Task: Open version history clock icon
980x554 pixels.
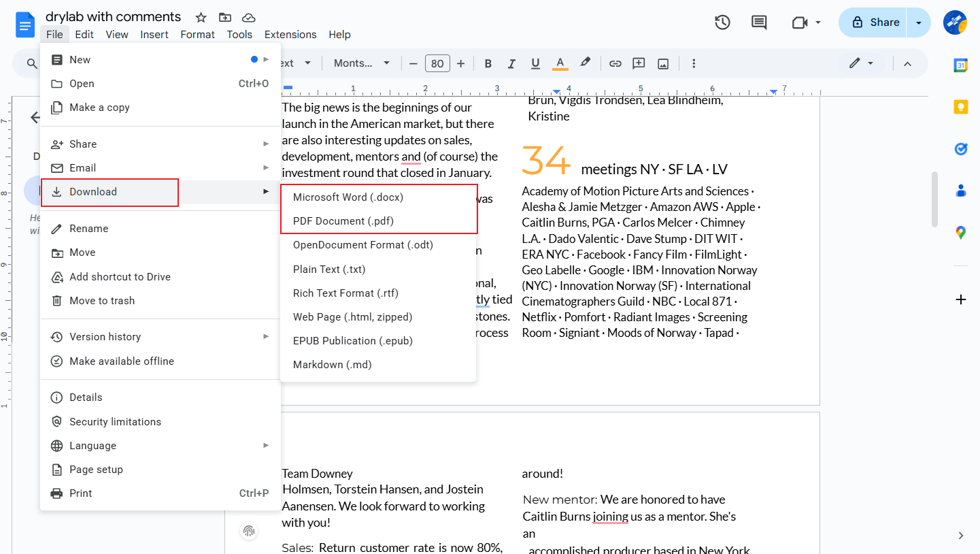Action: (722, 22)
